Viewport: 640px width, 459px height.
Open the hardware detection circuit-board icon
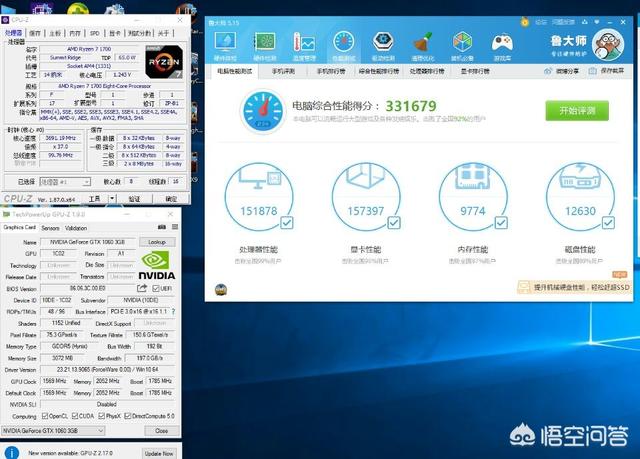[x=264, y=42]
